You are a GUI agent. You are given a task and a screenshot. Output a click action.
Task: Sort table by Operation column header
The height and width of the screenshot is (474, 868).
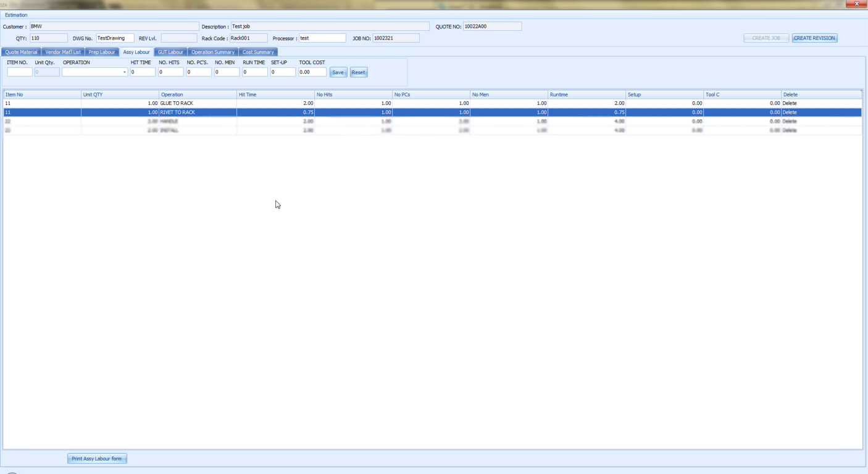coord(198,94)
